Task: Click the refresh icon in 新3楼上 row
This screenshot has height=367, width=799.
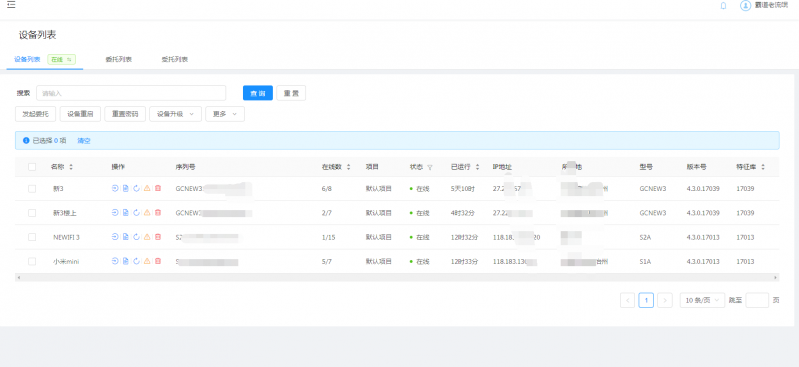Action: pyautogui.click(x=136, y=213)
